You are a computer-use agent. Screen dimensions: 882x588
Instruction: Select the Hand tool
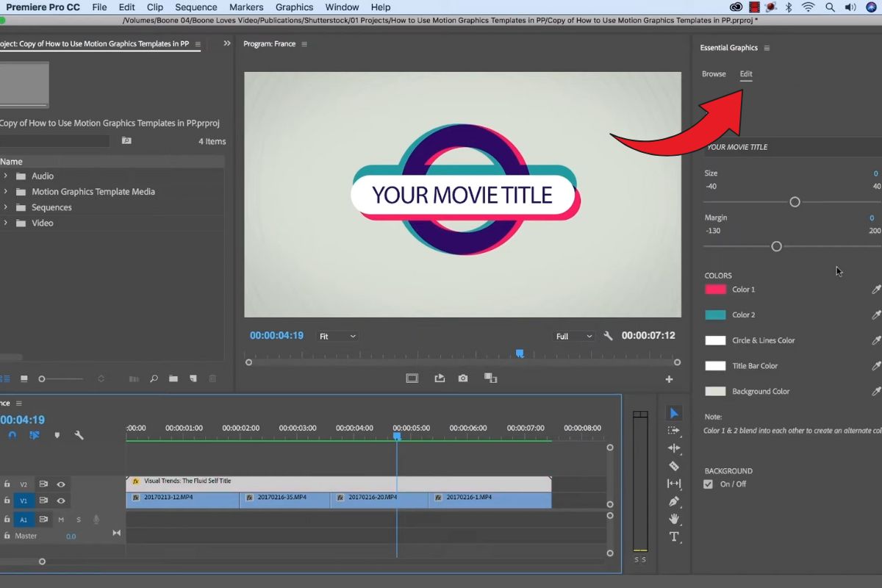pyautogui.click(x=674, y=519)
